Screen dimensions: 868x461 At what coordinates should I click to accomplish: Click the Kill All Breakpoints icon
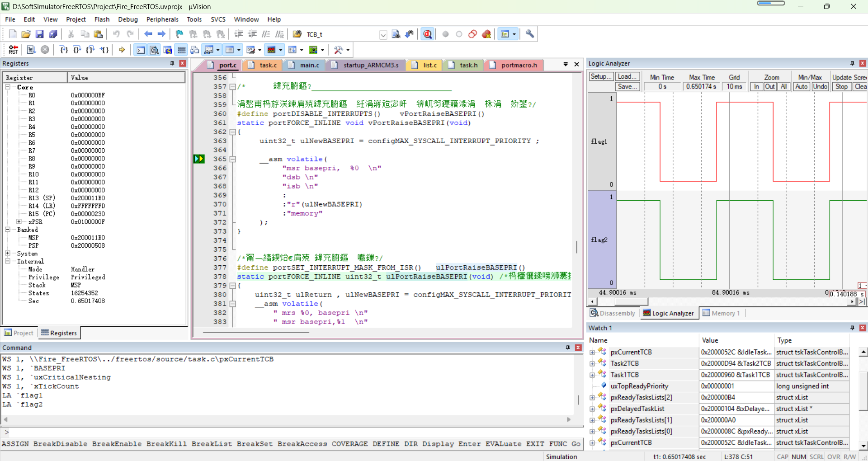(221, 34)
